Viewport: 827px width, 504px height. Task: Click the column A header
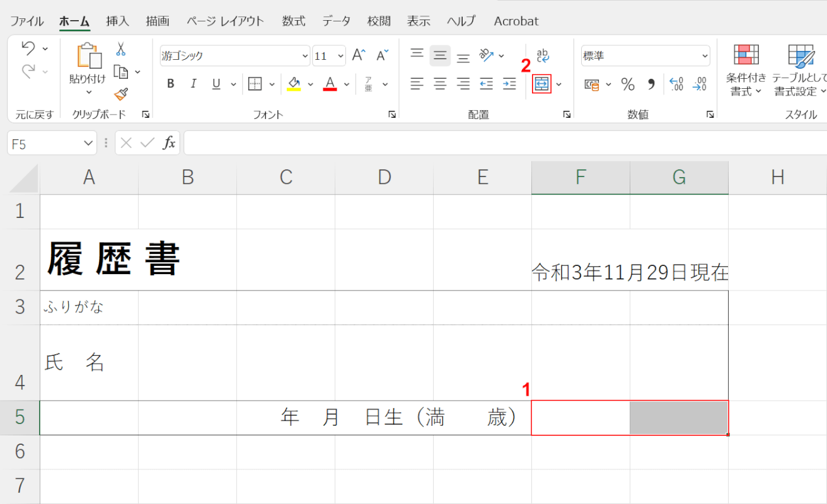[89, 178]
